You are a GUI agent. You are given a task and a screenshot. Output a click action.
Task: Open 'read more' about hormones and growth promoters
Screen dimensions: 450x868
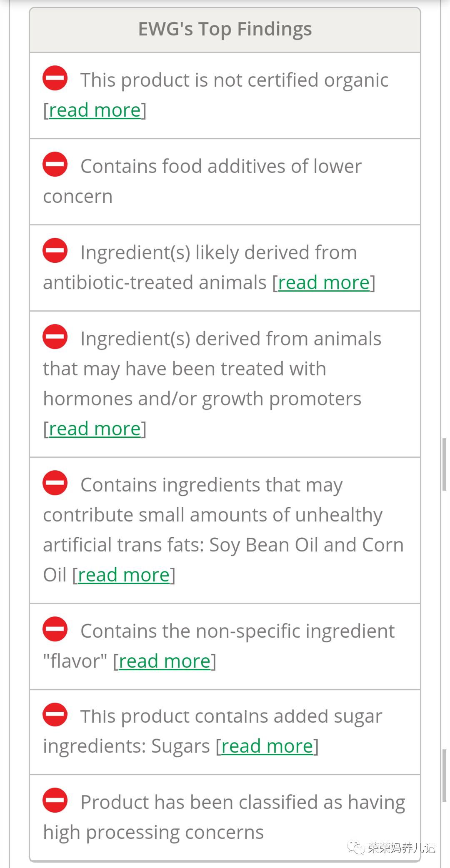[x=95, y=429]
